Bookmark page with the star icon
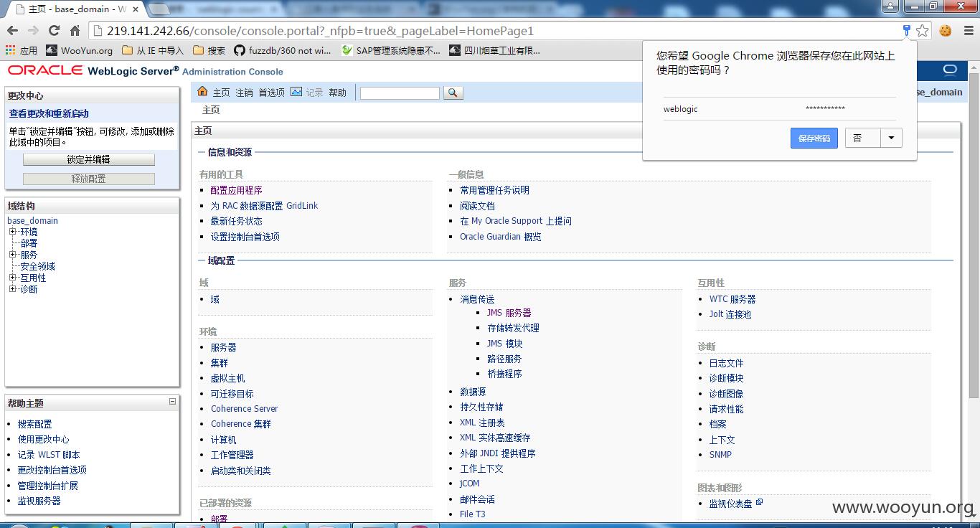980x528 pixels. pos(923,30)
